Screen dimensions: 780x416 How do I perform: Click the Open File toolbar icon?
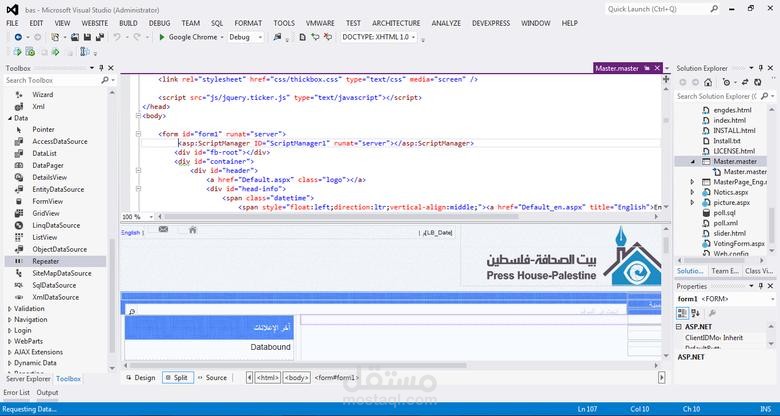(x=75, y=37)
